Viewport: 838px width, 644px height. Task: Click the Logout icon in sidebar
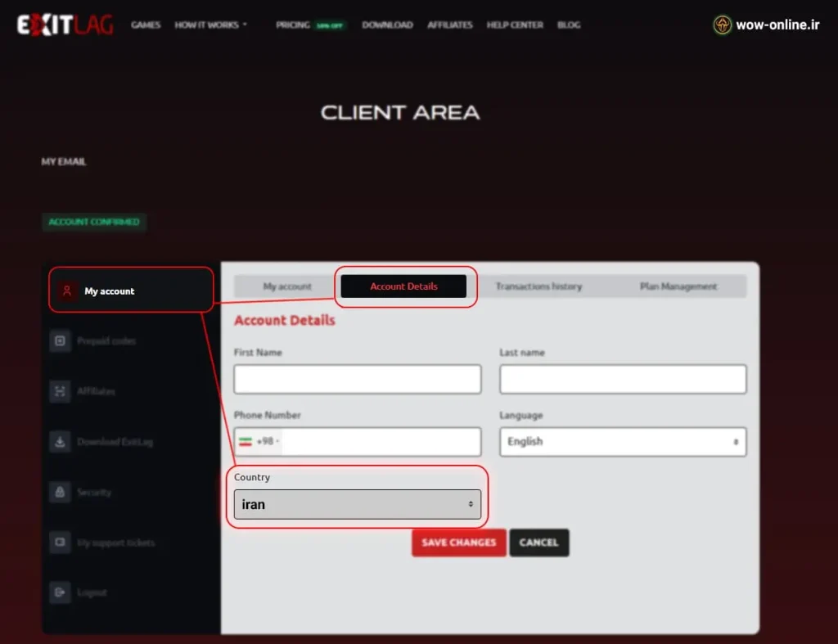(60, 592)
